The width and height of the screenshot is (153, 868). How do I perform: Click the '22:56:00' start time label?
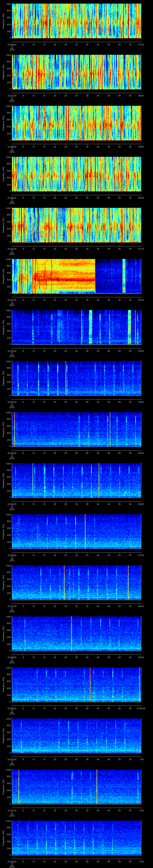click(x=12, y=555)
